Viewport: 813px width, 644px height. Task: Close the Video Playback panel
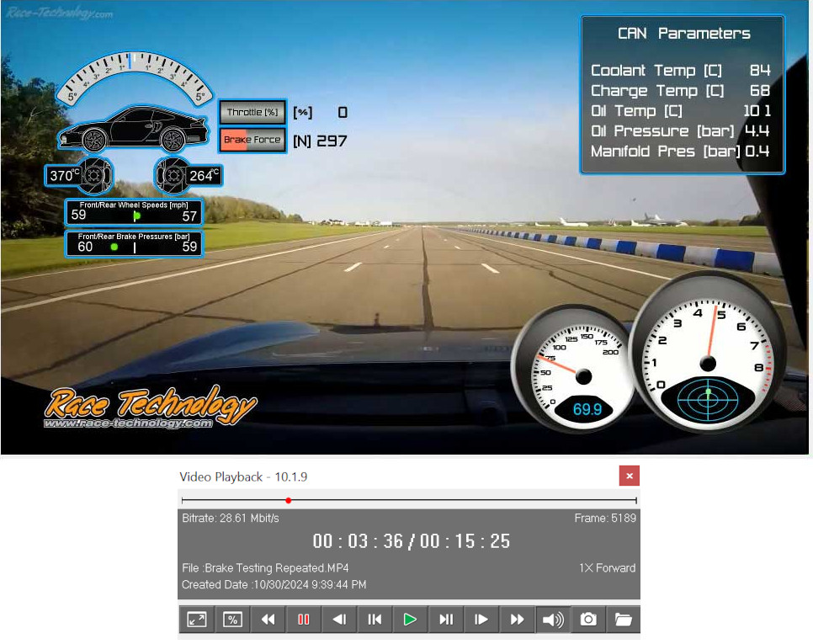629,476
